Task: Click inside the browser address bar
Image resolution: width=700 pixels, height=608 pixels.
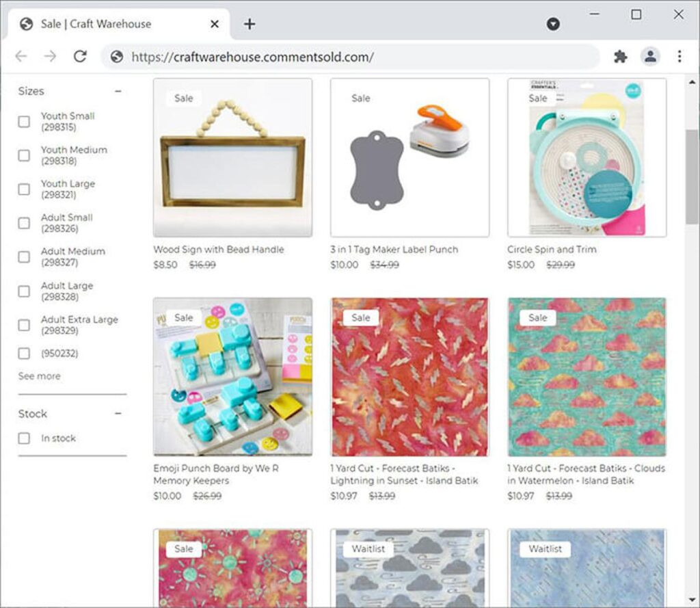Action: coord(342,57)
